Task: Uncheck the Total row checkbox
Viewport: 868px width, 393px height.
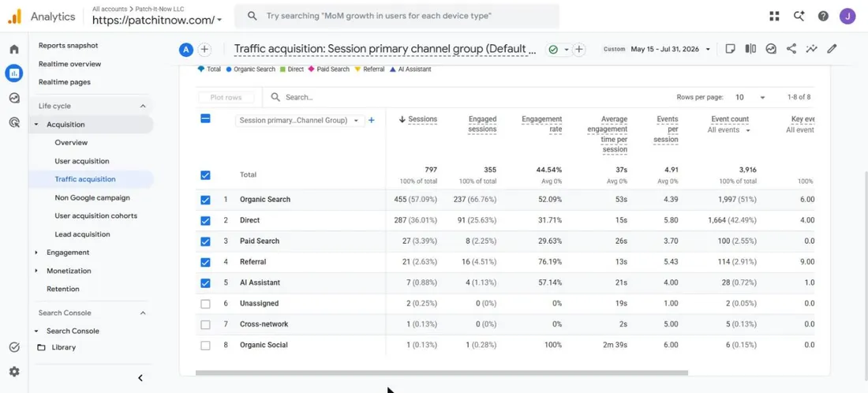Action: (205, 175)
